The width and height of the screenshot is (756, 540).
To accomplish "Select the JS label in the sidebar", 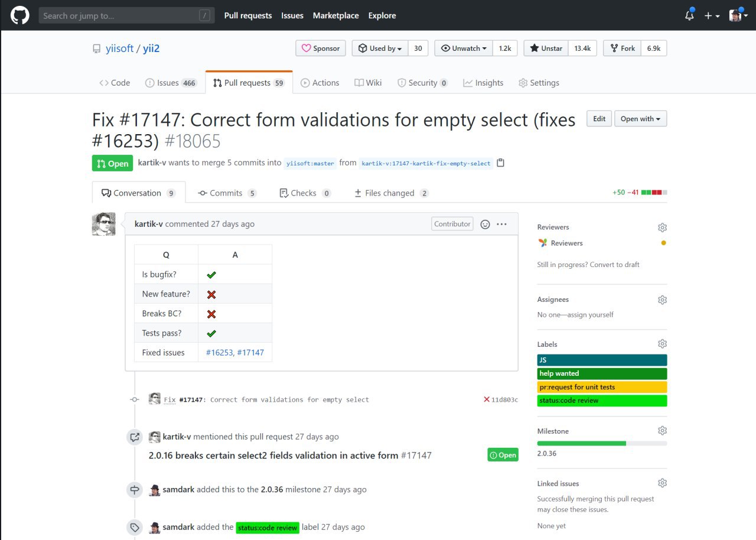I will 602,360.
